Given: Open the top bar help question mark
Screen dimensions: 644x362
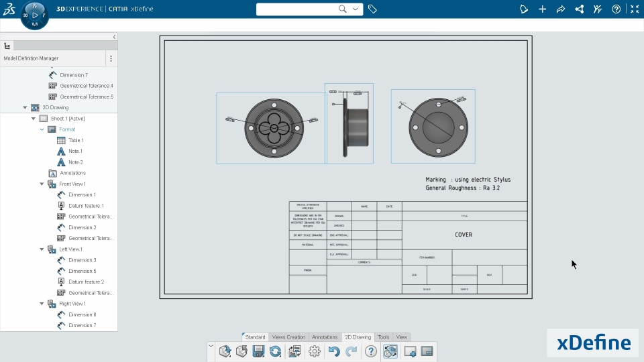Looking at the screenshot, I should (616, 9).
